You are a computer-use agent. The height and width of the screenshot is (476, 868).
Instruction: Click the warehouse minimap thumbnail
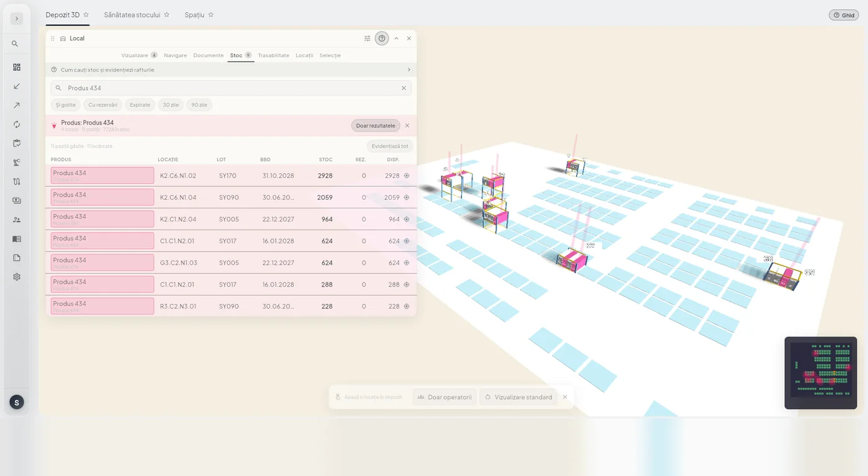click(821, 373)
